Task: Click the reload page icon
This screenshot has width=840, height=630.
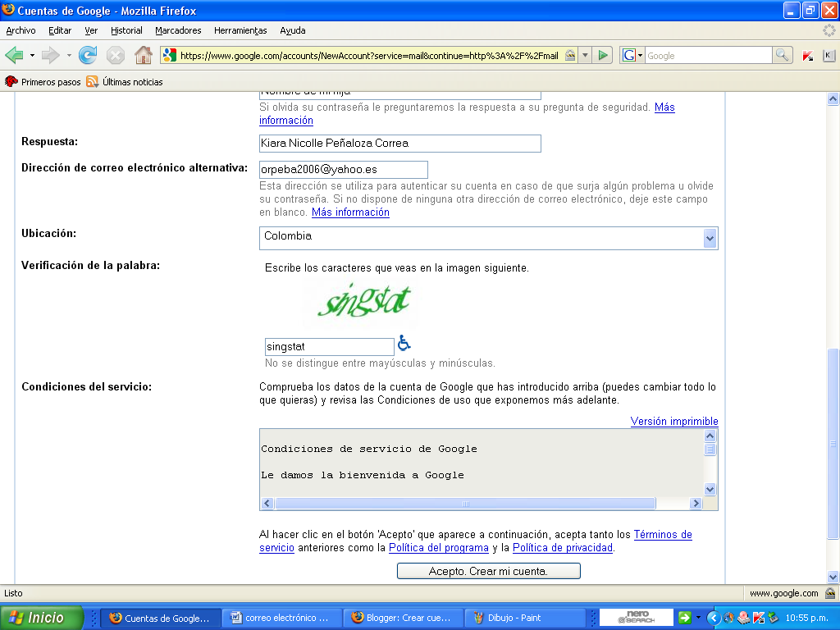Action: [88, 56]
